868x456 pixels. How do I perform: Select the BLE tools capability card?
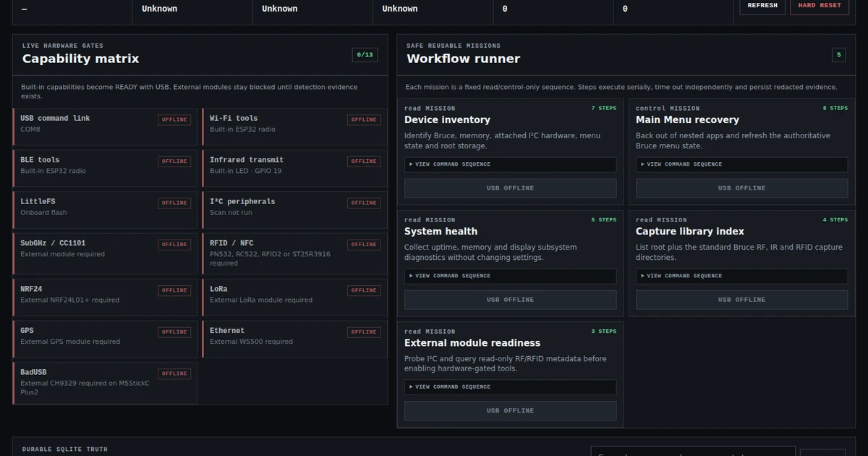pos(105,169)
